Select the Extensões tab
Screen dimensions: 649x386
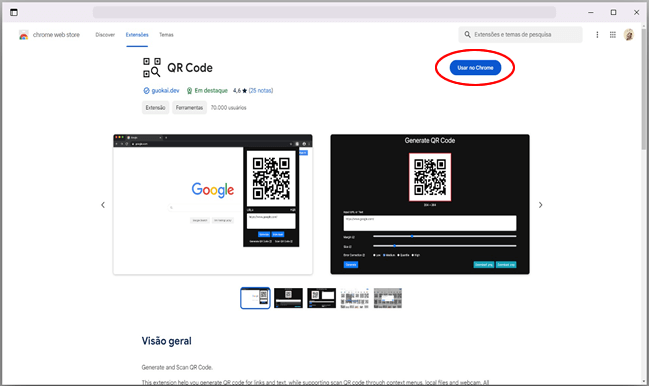point(137,35)
